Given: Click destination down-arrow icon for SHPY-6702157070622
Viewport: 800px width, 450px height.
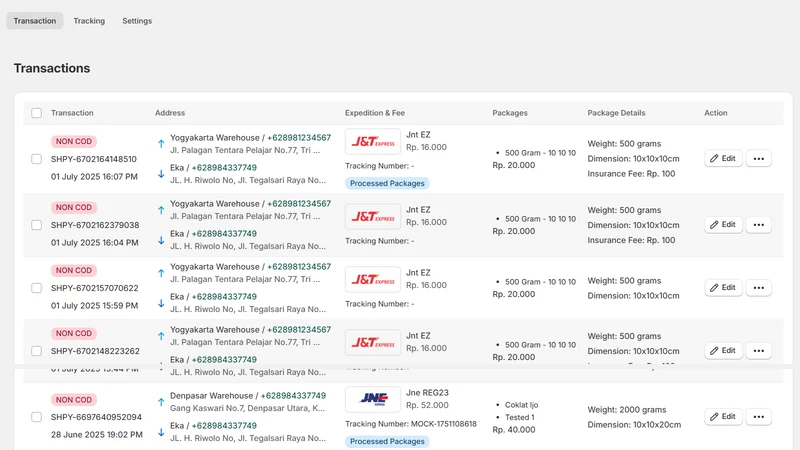Looking at the screenshot, I should (161, 303).
